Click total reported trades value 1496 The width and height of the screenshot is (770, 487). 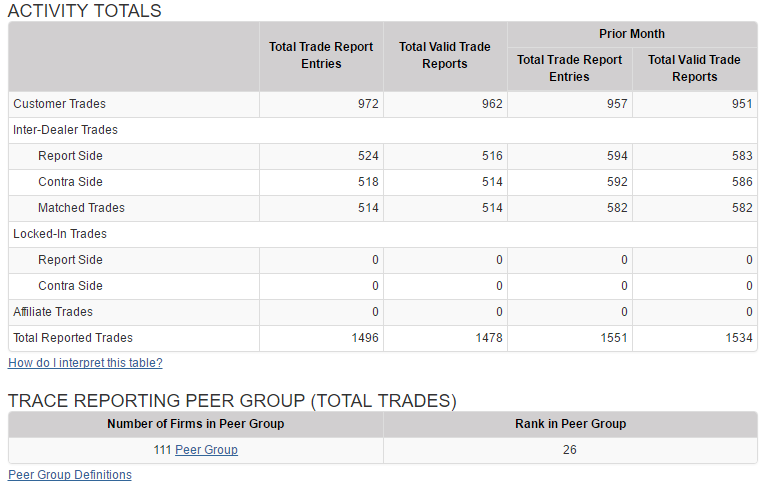pos(365,338)
